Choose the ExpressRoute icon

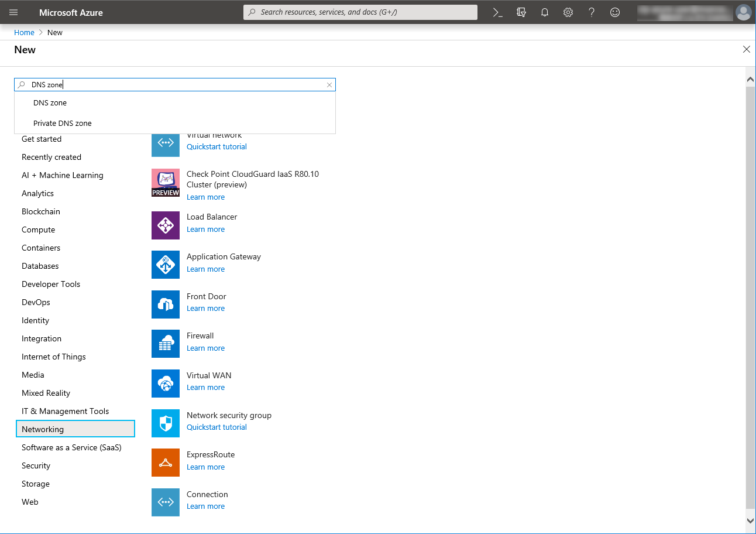[166, 463]
